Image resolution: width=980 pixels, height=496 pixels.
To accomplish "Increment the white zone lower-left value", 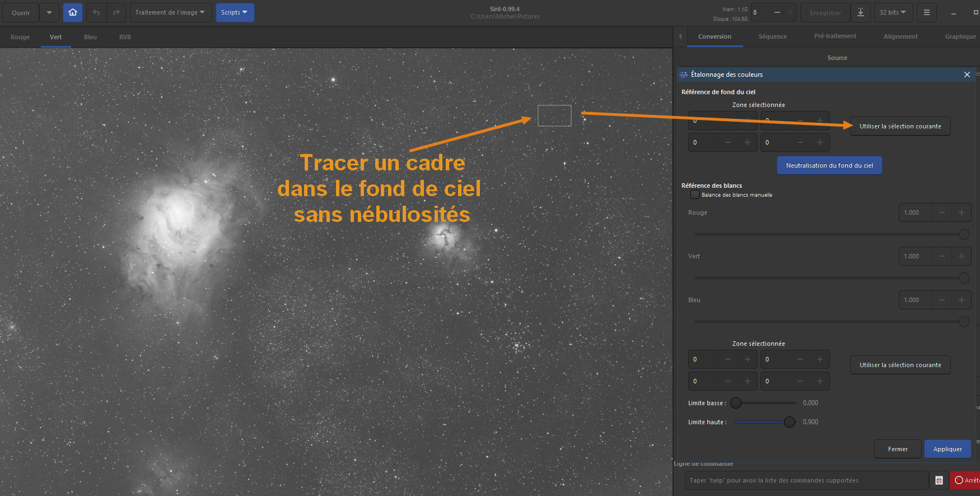I will pos(748,381).
